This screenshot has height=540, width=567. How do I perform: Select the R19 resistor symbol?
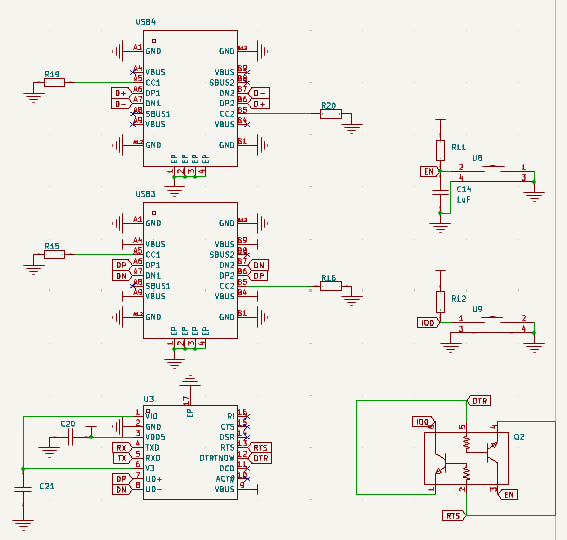point(55,82)
